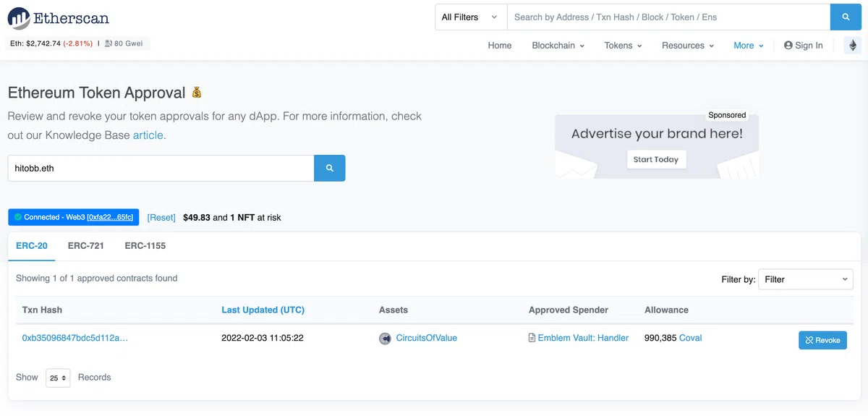
Task: Click the green check icon on Connected badge
Action: [x=18, y=217]
